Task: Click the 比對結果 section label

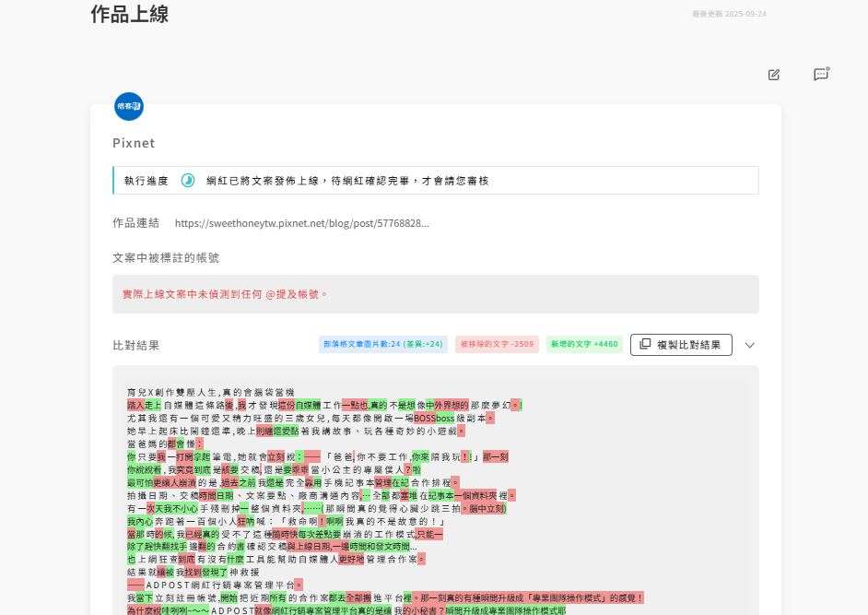Action: [x=135, y=345]
